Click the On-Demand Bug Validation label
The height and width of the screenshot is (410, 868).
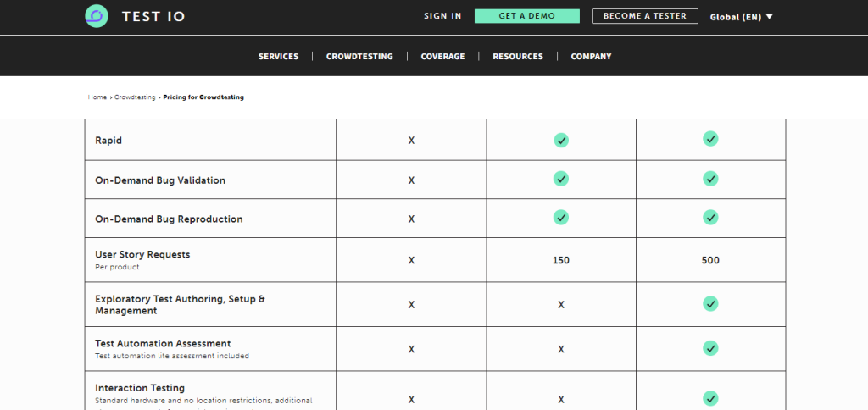pyautogui.click(x=160, y=180)
